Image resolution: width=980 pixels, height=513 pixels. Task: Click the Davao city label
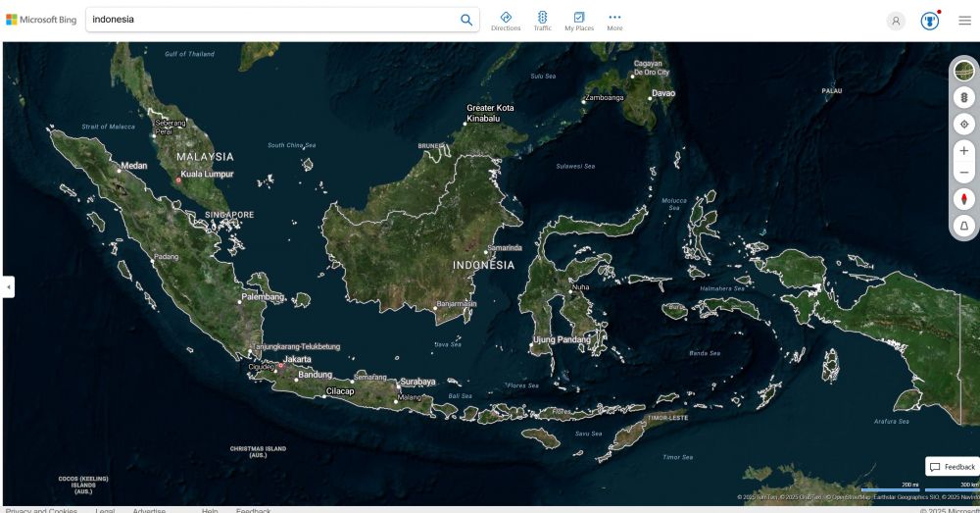pyautogui.click(x=663, y=93)
